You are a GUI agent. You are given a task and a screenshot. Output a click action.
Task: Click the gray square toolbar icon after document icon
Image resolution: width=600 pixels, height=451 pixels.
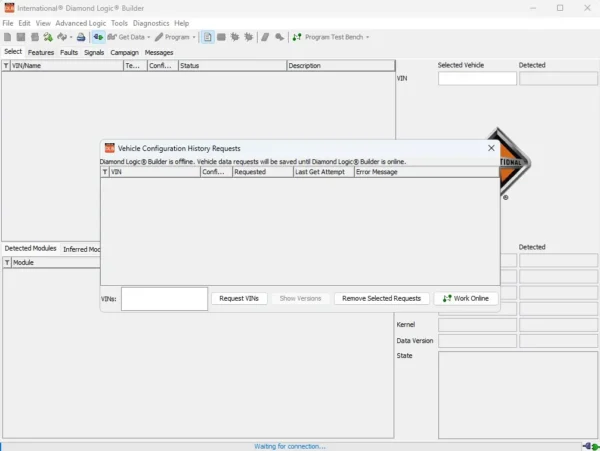click(221, 37)
